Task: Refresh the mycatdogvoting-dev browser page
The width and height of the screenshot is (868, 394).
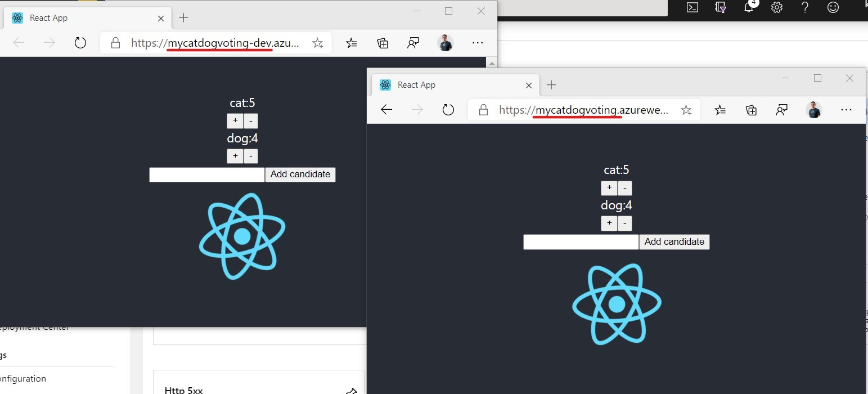Action: [80, 43]
